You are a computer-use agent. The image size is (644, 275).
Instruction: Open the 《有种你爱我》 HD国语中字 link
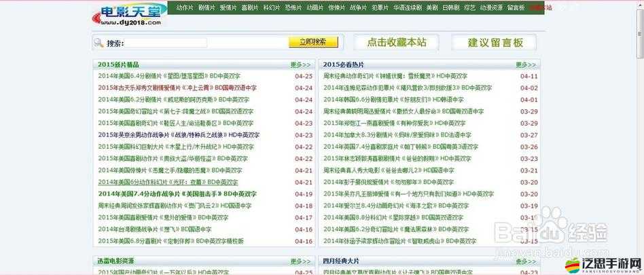point(395,123)
